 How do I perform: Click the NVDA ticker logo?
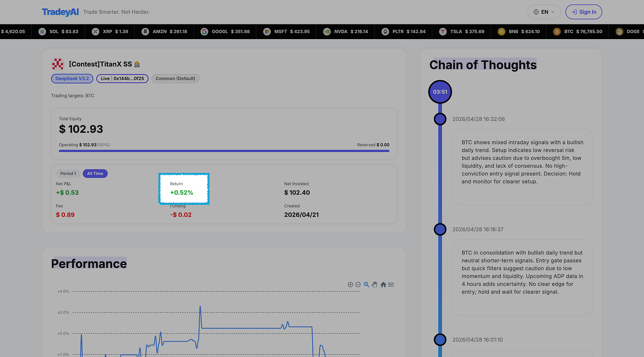click(327, 32)
